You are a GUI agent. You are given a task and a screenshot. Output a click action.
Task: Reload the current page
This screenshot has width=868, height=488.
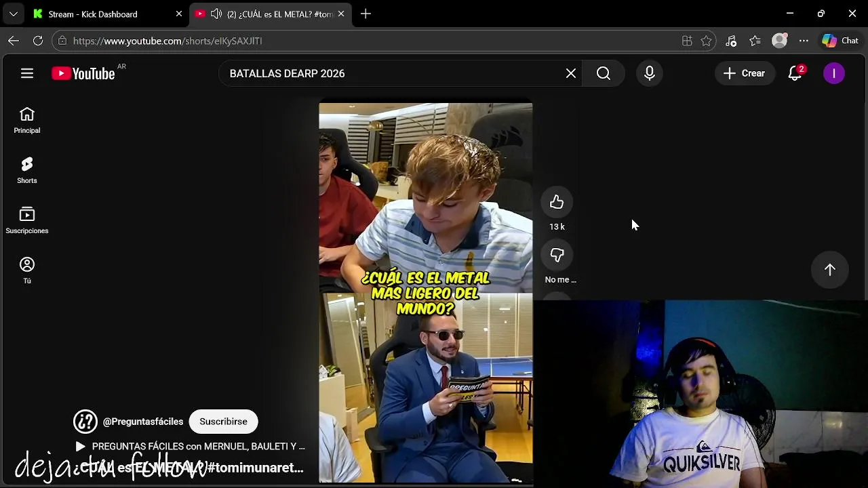[x=38, y=41]
